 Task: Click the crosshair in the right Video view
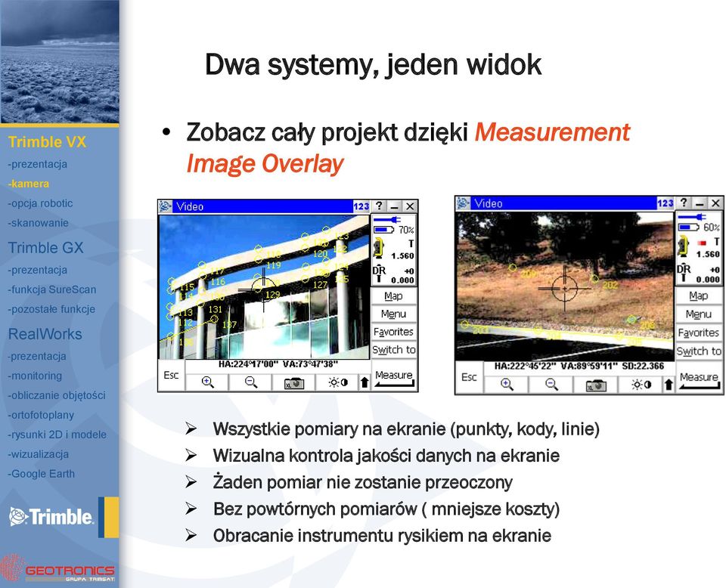coord(564,288)
